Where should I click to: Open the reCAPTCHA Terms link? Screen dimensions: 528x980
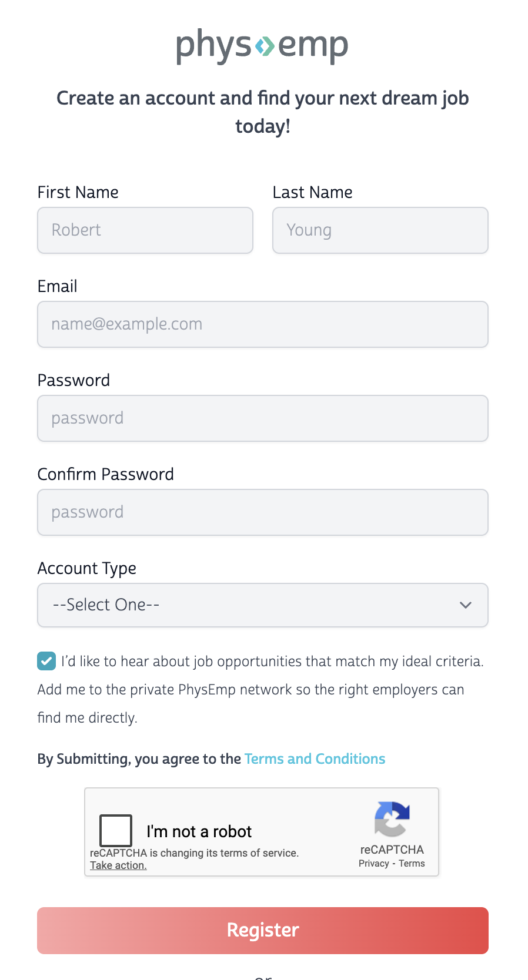(412, 864)
